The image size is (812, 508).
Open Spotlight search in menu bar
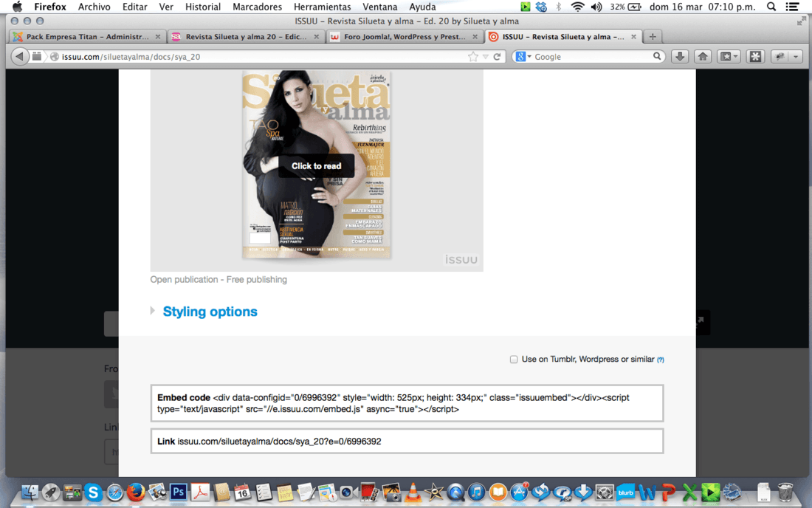tap(771, 7)
